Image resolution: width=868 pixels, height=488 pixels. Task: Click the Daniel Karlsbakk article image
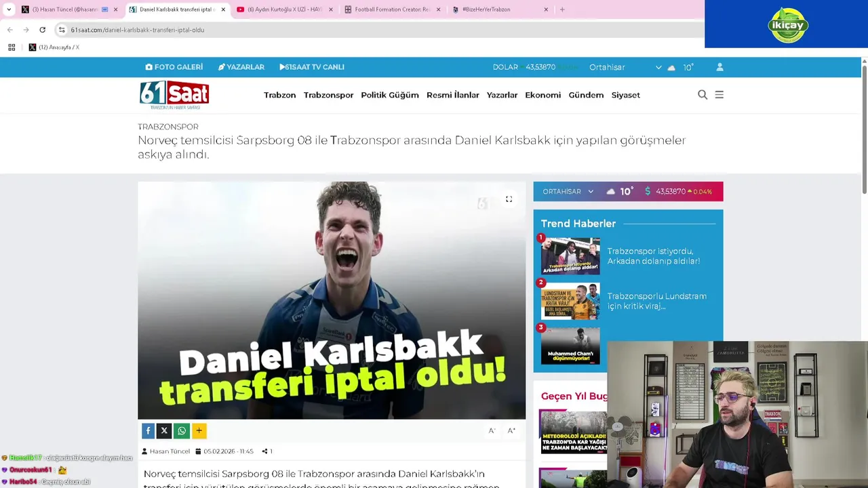point(332,300)
